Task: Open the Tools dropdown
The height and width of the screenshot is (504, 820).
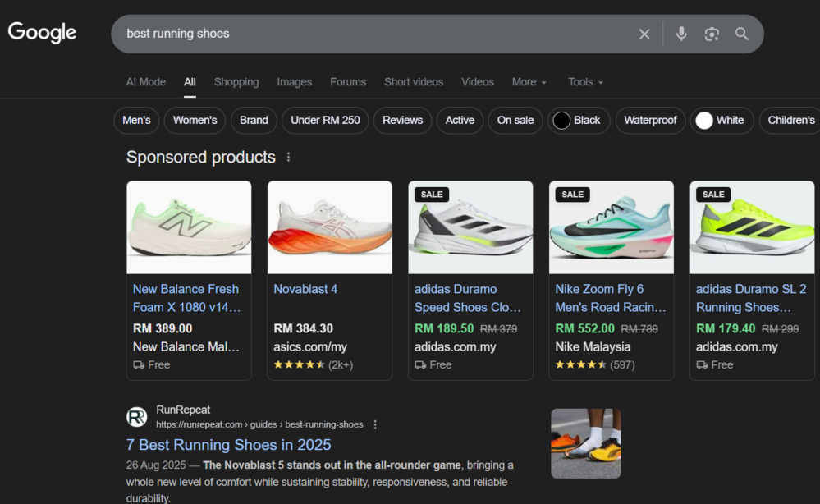Action: click(584, 82)
